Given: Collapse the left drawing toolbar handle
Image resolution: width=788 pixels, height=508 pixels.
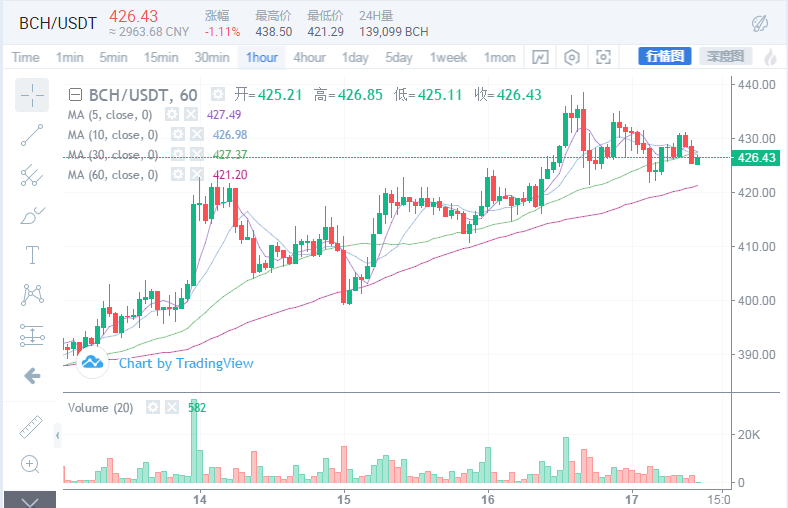Looking at the screenshot, I should click(x=57, y=435).
